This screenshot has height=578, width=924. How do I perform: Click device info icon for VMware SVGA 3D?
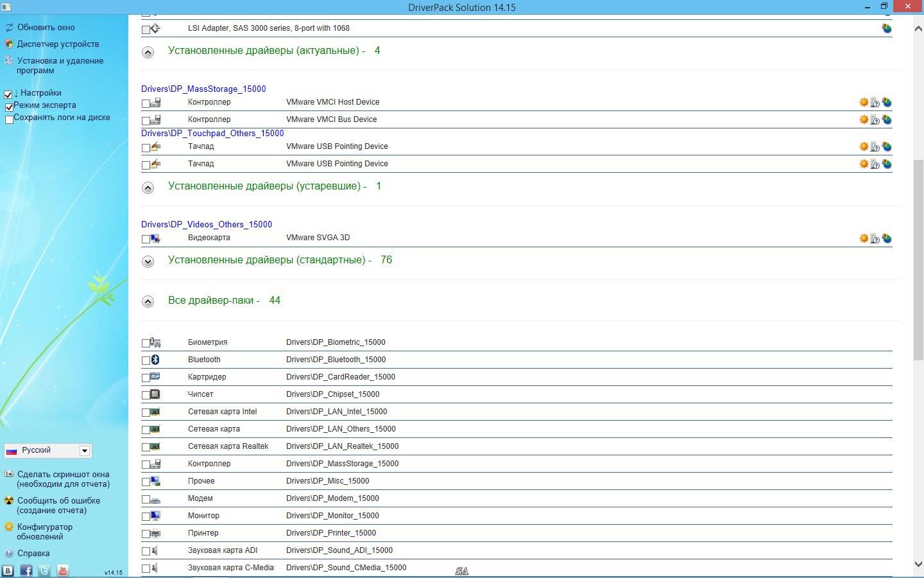[x=875, y=238]
